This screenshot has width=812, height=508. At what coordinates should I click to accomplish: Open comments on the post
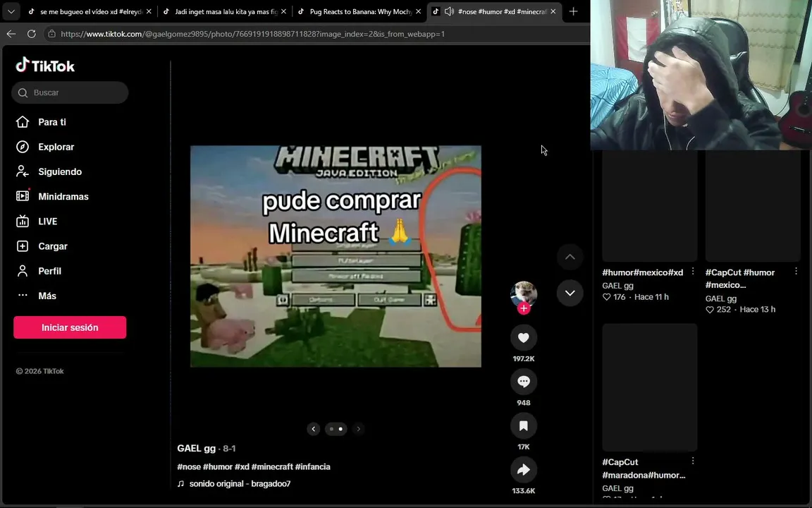[524, 382]
